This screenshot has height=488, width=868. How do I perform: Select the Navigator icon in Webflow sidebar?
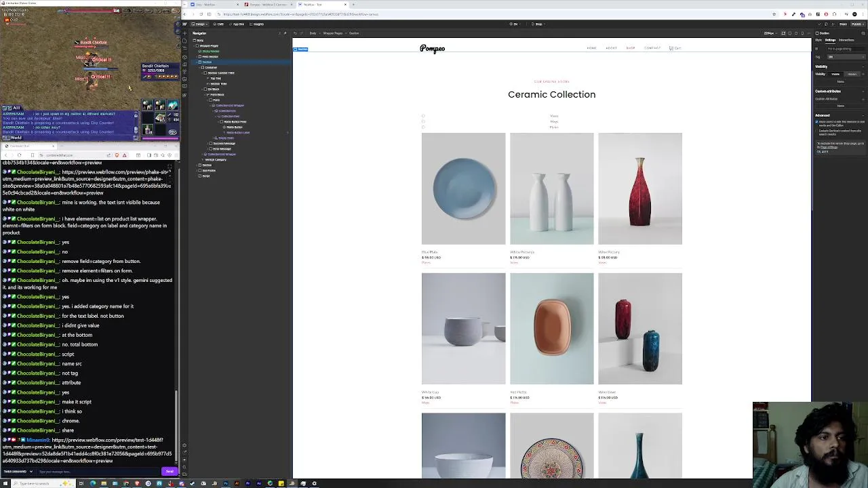tap(184, 48)
